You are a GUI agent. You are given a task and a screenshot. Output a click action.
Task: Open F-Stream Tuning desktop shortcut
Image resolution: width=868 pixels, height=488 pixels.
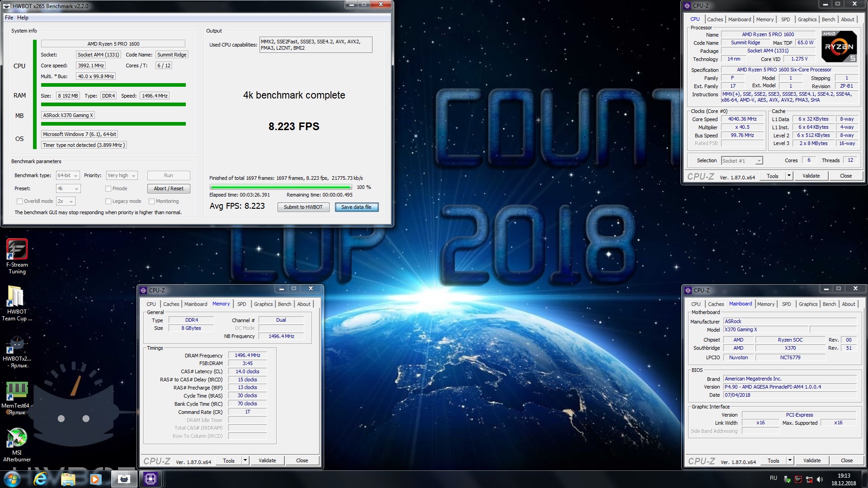(x=17, y=256)
